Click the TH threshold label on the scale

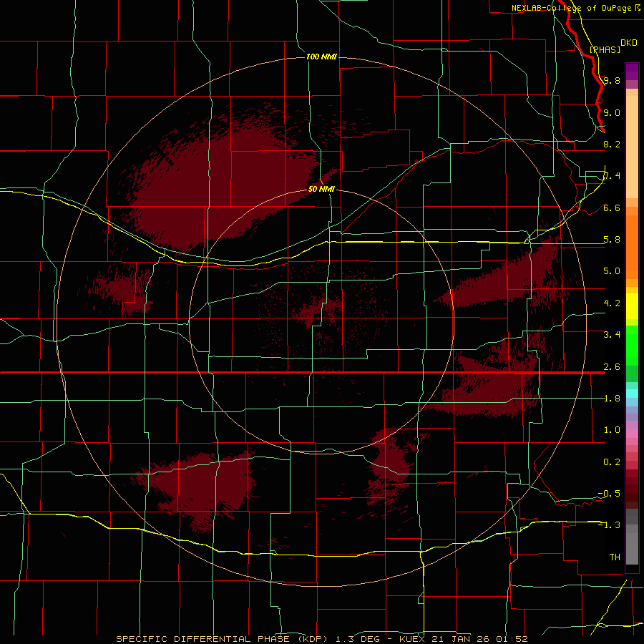tap(615, 557)
